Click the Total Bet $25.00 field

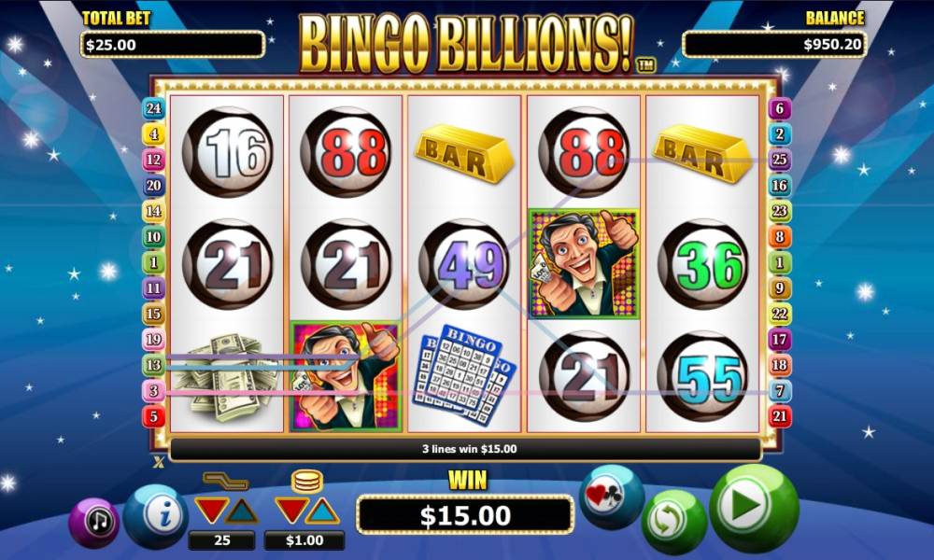(x=173, y=45)
